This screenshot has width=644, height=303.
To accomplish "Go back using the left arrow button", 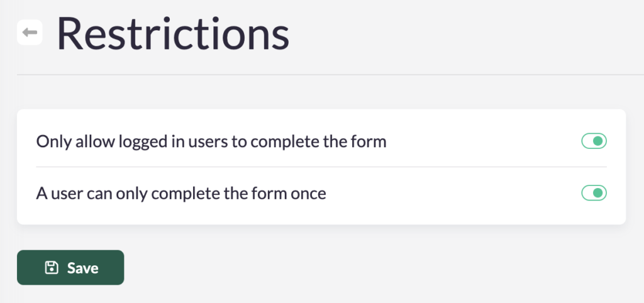I will 30,33.
